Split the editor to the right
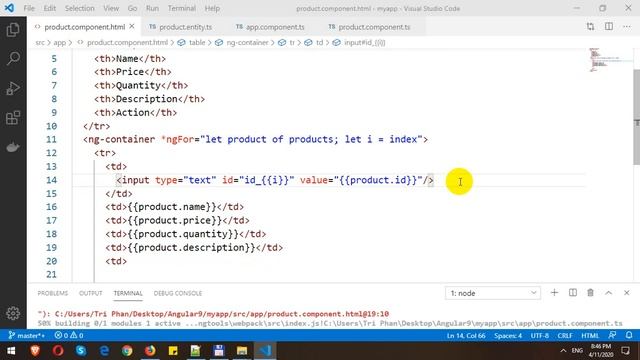Viewport: 640px width, 360px height. (x=609, y=27)
